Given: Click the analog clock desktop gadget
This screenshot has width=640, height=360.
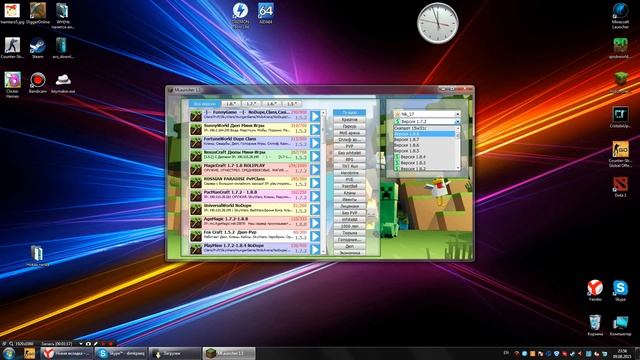Looking at the screenshot, I should [x=438, y=23].
